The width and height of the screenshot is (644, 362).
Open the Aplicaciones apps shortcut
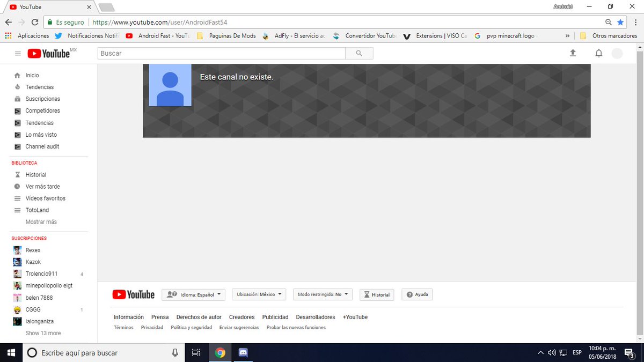[27, 36]
